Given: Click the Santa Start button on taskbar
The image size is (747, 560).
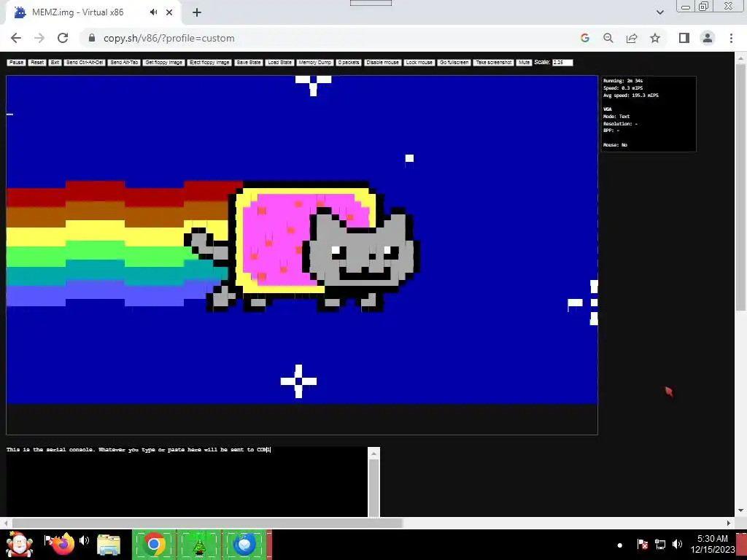Looking at the screenshot, I should pos(20,544).
